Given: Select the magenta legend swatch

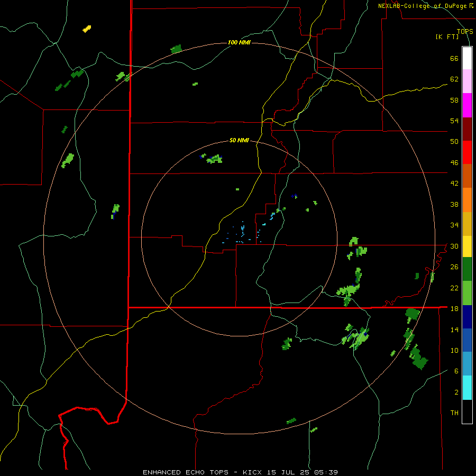Looking at the screenshot, I should [x=467, y=105].
